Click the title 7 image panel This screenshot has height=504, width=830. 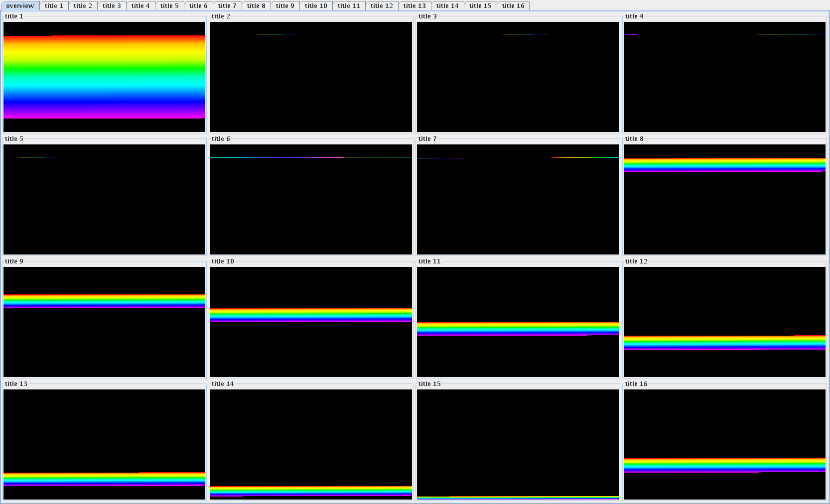(x=518, y=199)
